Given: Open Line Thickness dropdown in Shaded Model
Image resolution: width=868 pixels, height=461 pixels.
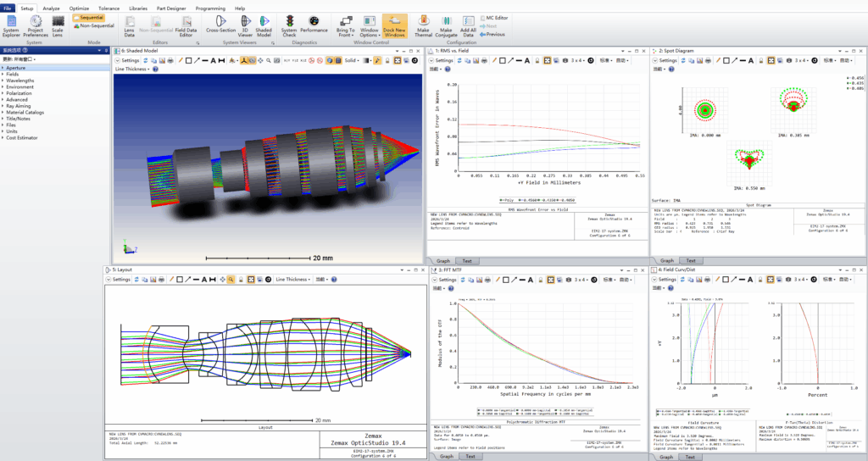Looking at the screenshot, I should [132, 69].
